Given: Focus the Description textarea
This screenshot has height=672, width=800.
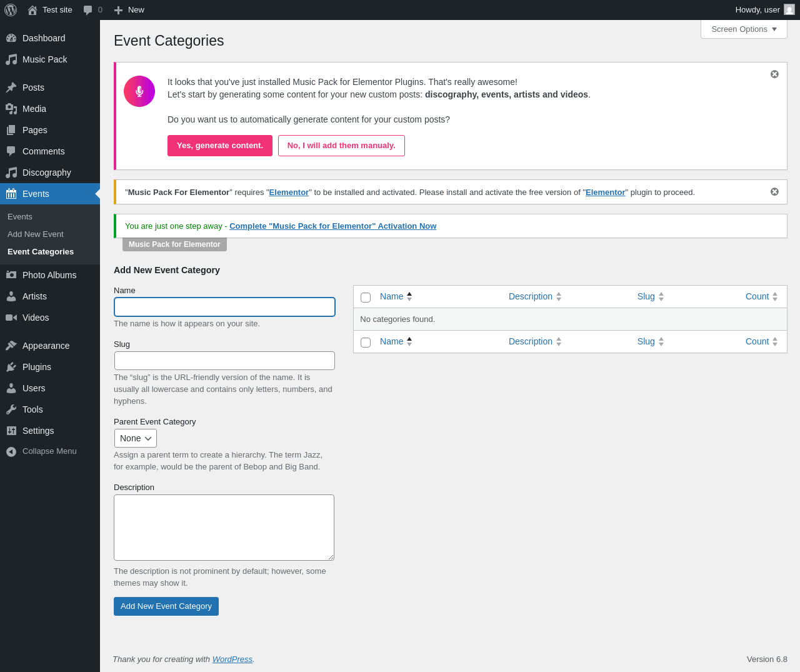Looking at the screenshot, I should (224, 528).
